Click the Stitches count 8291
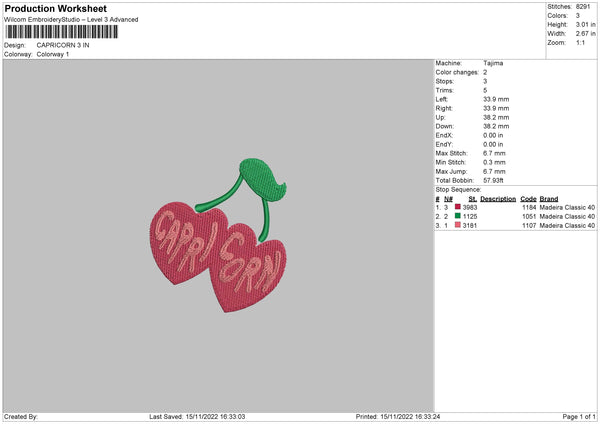This screenshot has width=600, height=424. 583,7
